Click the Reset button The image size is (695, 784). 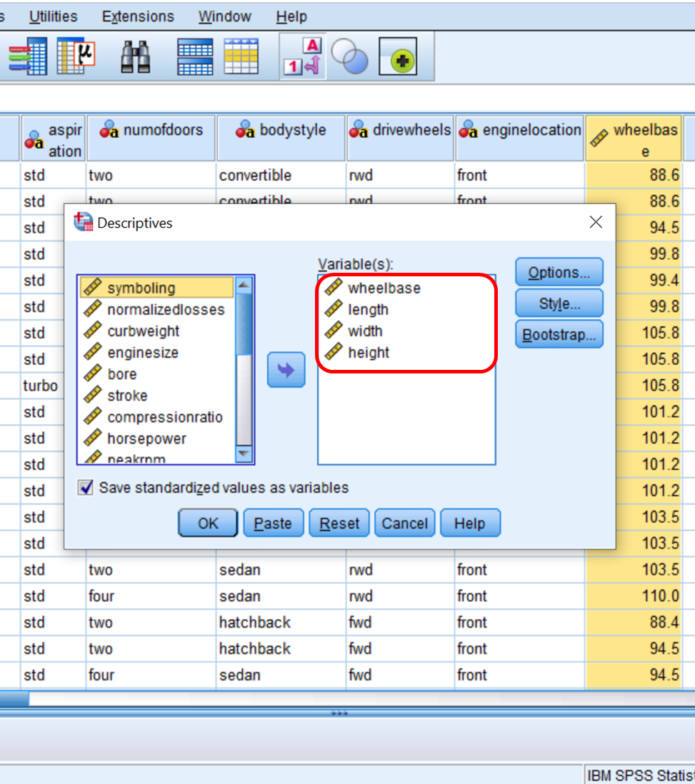339,523
